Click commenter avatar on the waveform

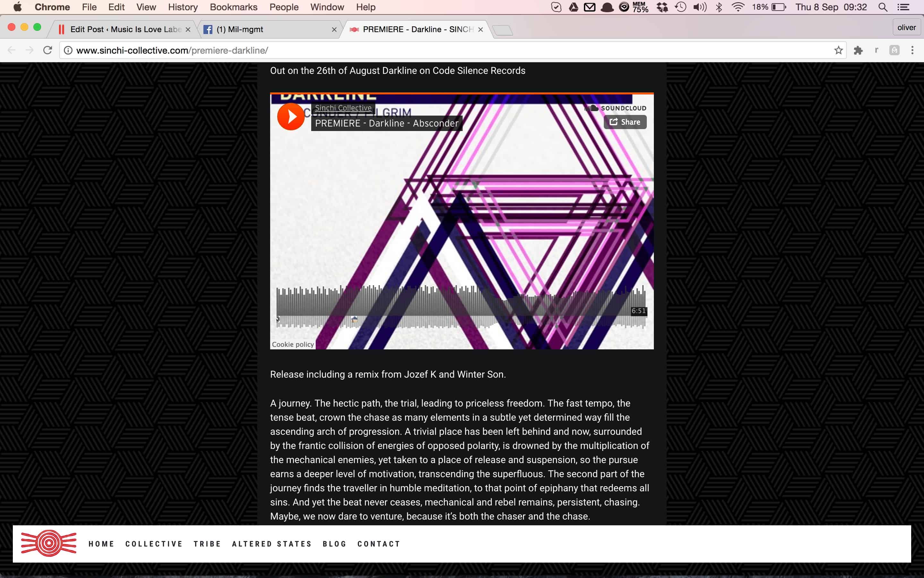point(354,319)
